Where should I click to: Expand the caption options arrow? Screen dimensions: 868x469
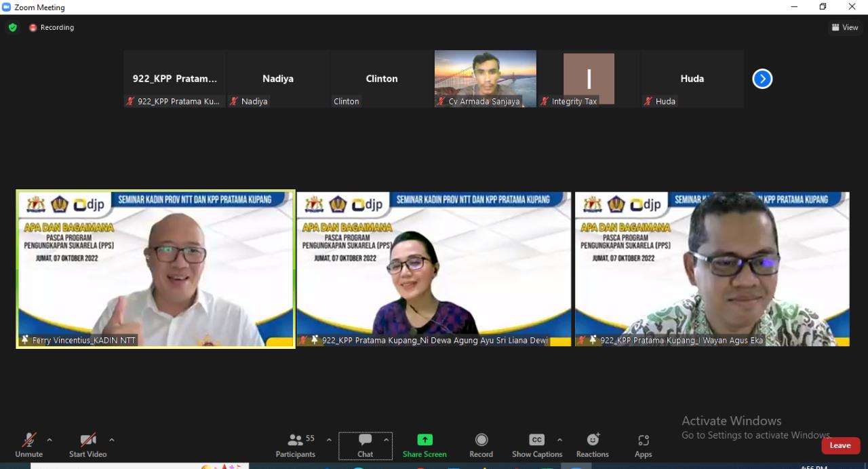[x=559, y=440]
